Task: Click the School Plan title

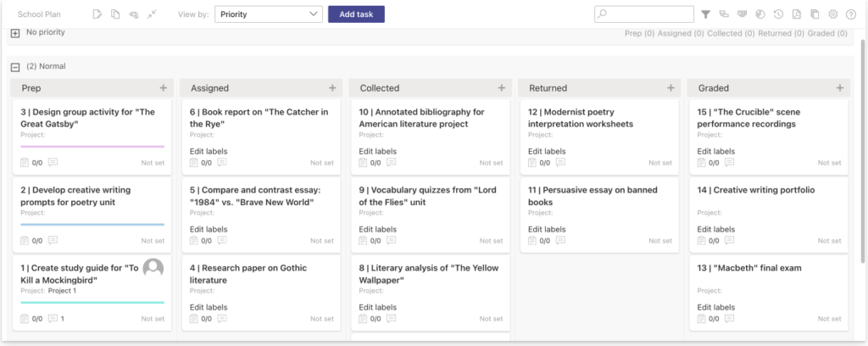Action: (39, 14)
